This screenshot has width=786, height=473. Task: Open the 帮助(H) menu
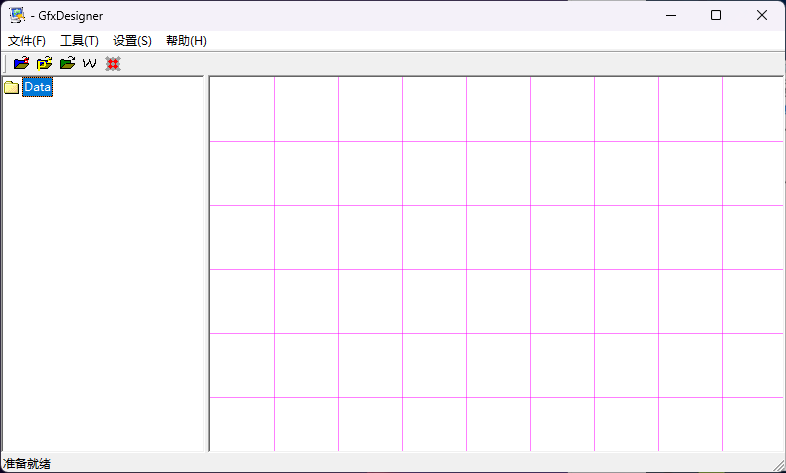tap(186, 41)
